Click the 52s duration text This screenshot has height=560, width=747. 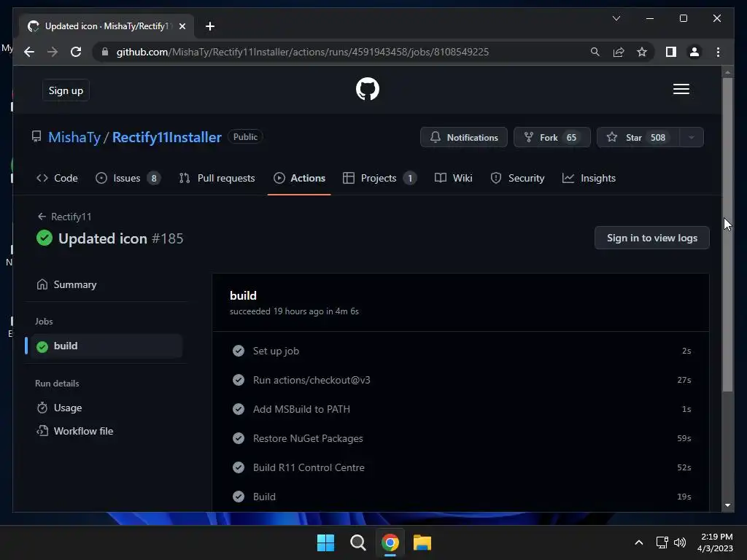(x=684, y=467)
